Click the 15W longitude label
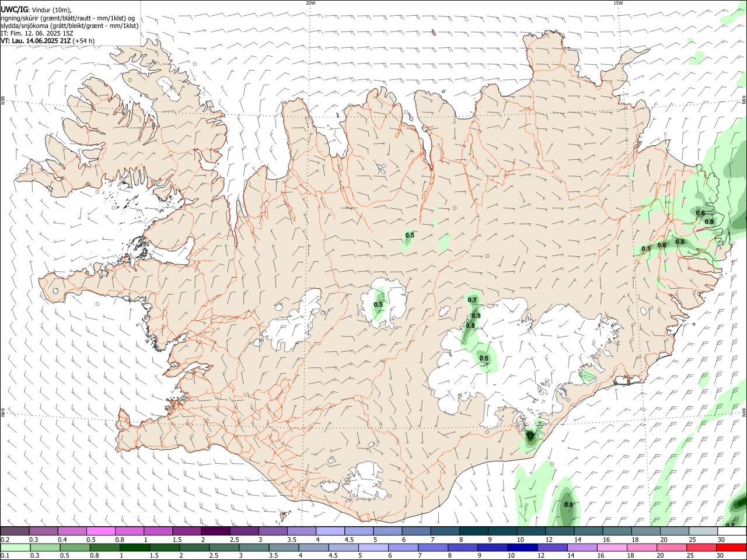Image resolution: width=747 pixels, height=560 pixels. (x=618, y=3)
